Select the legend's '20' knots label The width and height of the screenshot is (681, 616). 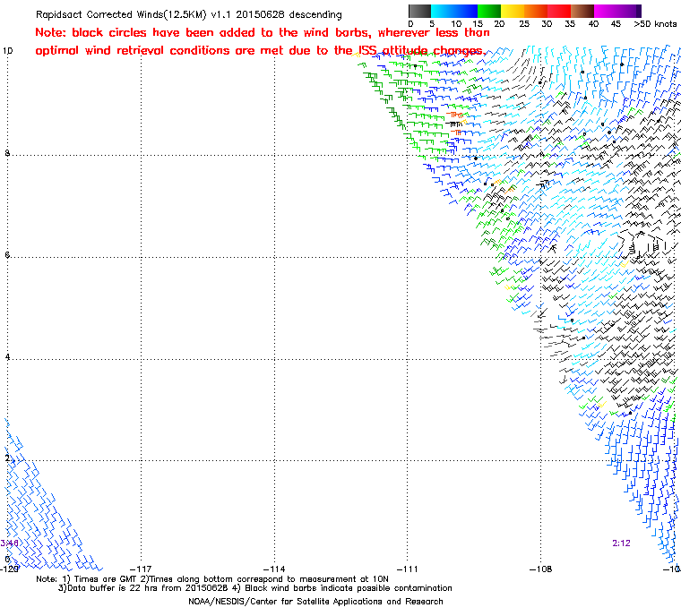click(x=499, y=24)
